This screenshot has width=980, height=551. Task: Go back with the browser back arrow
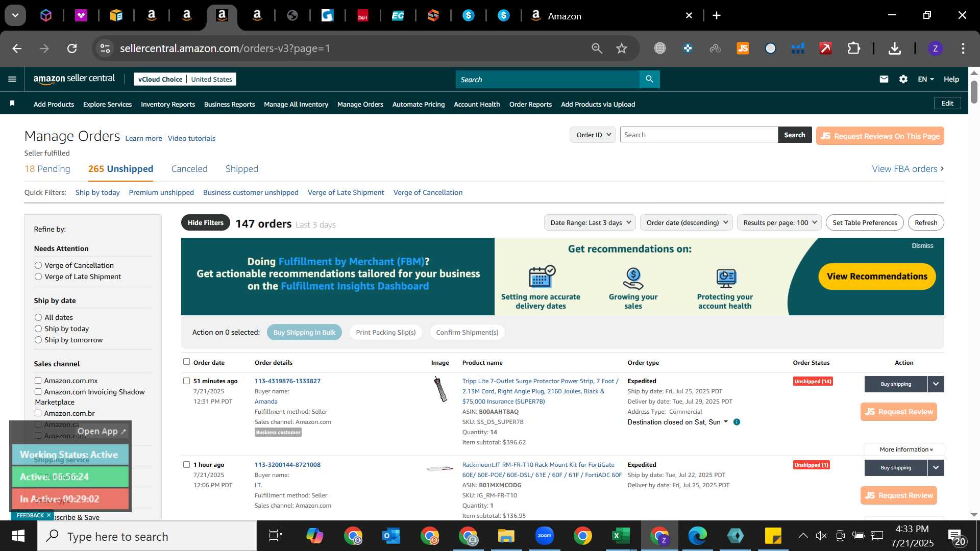tap(17, 48)
